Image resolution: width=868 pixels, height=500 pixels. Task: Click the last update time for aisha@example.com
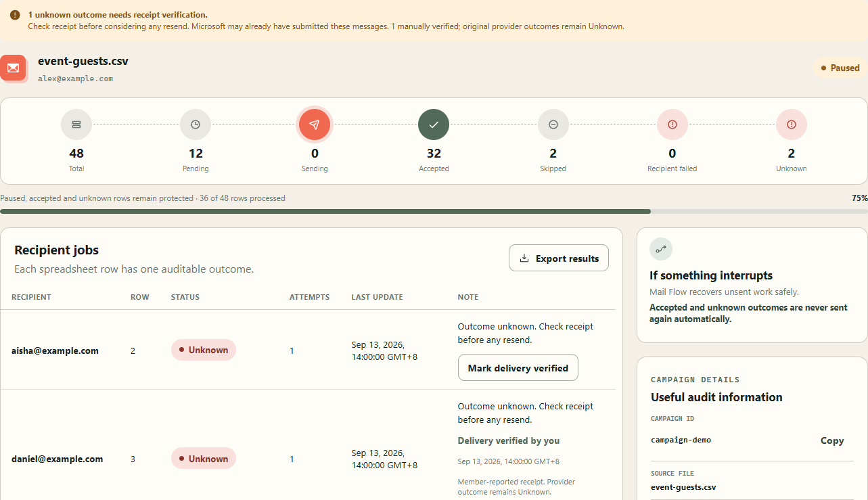point(384,350)
